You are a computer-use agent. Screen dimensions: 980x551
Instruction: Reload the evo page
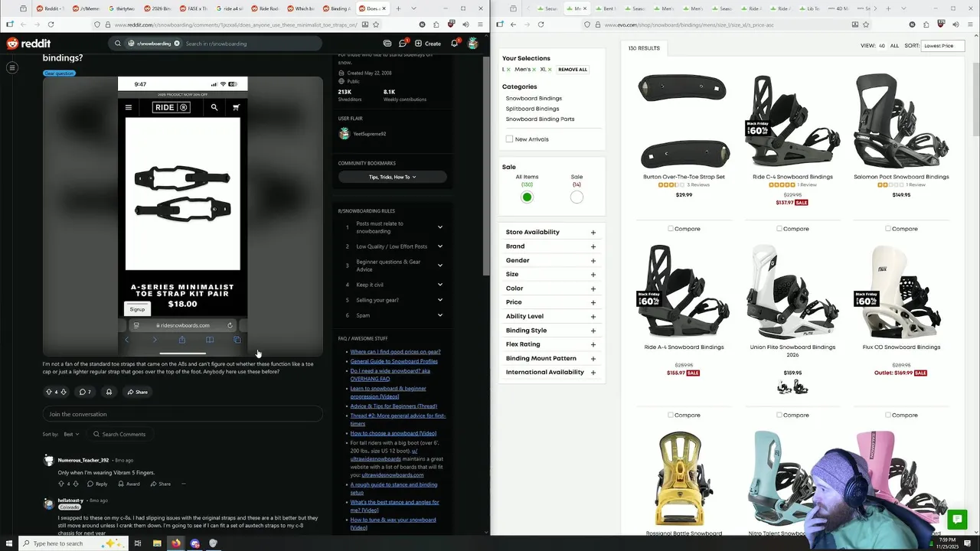coord(541,24)
